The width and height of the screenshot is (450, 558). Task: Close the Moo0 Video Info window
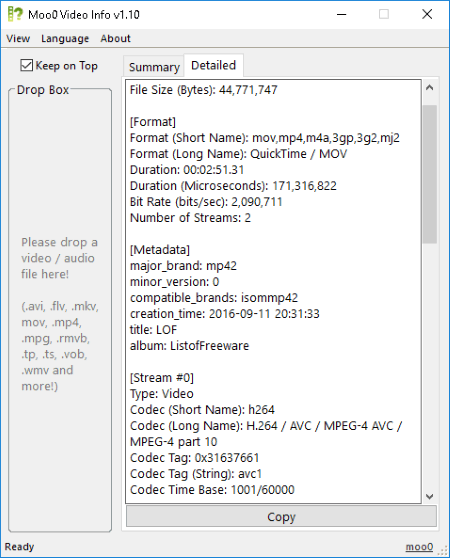[427, 15]
